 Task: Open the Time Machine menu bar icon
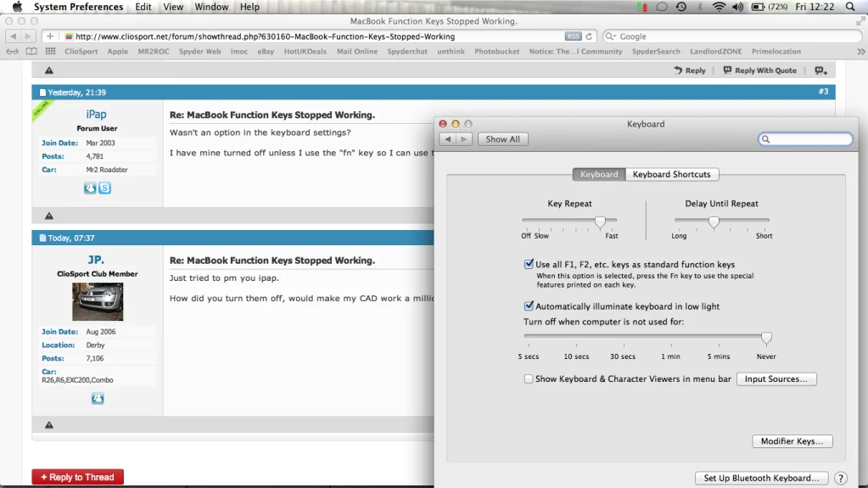tap(681, 7)
